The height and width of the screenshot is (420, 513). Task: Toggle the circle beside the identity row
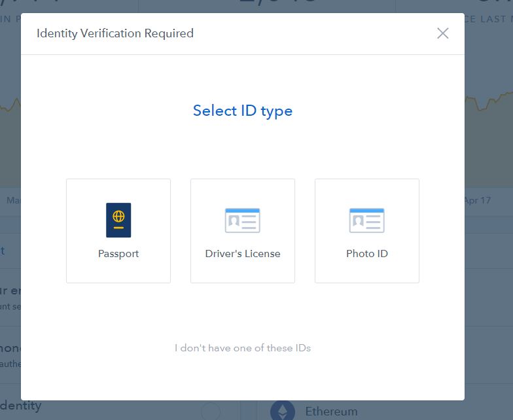point(211,411)
